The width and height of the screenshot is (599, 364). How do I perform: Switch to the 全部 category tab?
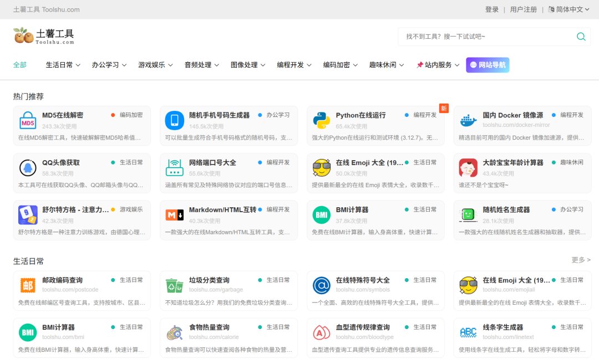click(x=19, y=65)
